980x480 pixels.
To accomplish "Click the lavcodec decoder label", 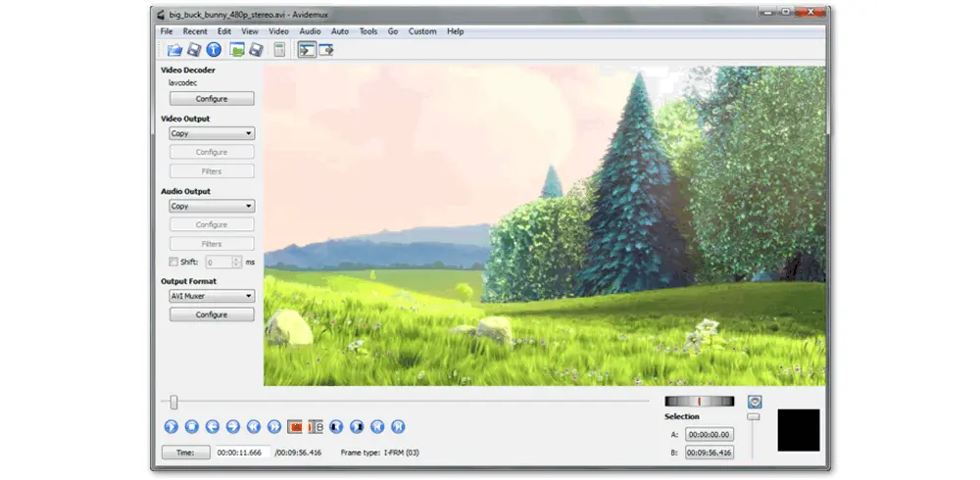I will 183,82.
